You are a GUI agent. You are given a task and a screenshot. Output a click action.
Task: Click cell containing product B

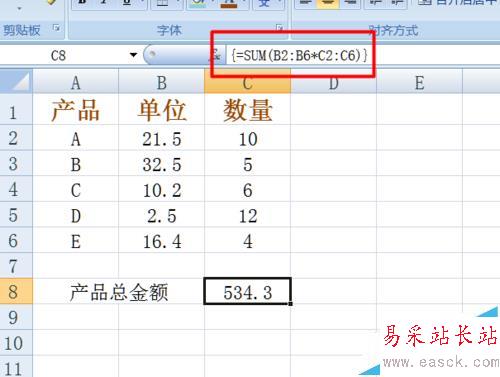point(76,163)
